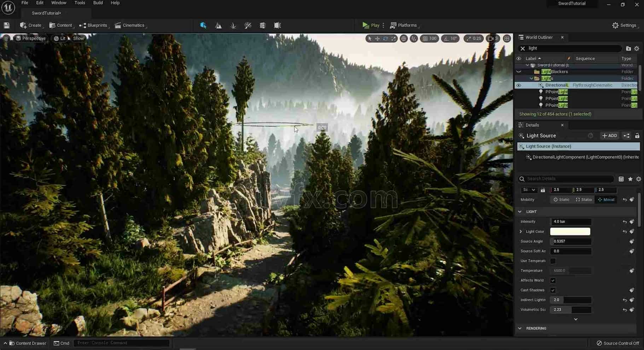Click Source Control Off status
644x350 pixels.
618,343
